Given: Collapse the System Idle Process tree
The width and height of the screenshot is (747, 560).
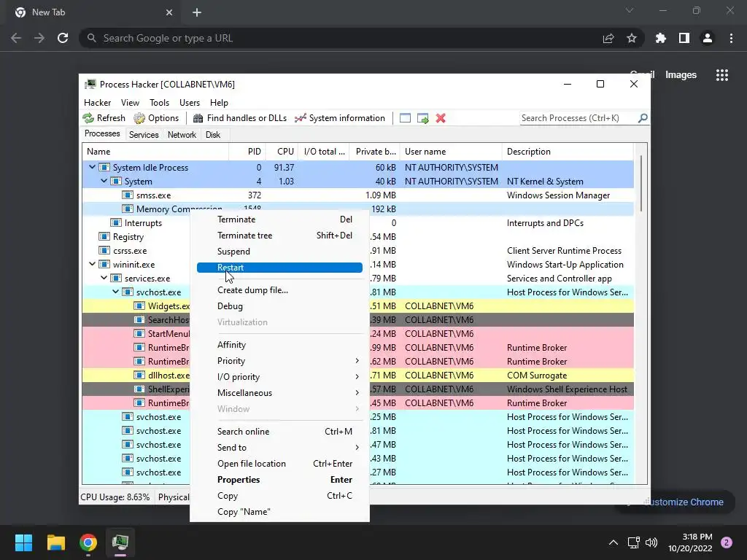Looking at the screenshot, I should [x=92, y=167].
